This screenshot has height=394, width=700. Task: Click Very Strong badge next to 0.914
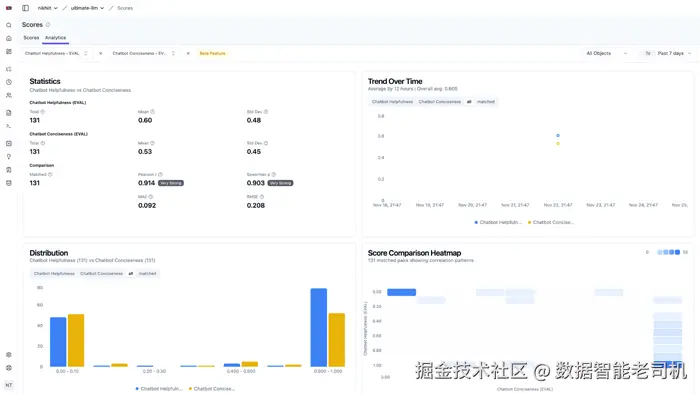tap(171, 183)
